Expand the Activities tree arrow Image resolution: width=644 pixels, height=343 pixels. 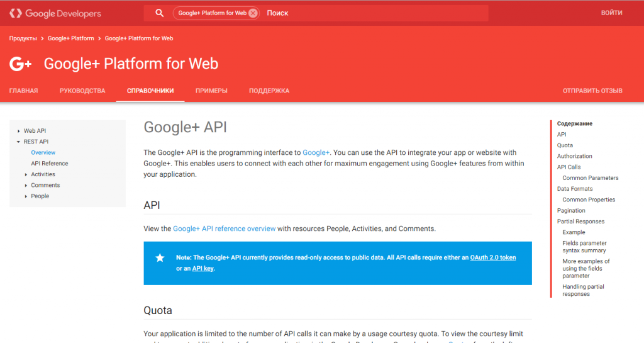pyautogui.click(x=26, y=174)
